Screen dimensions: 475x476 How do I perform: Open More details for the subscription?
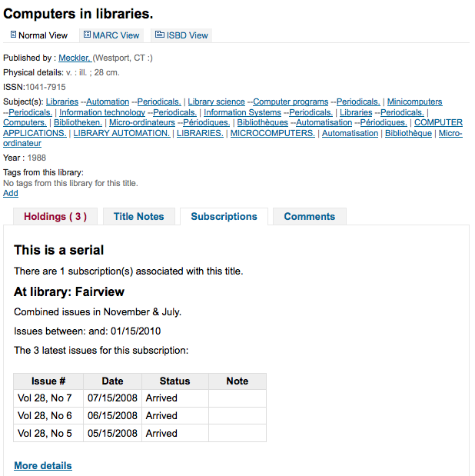(43, 465)
